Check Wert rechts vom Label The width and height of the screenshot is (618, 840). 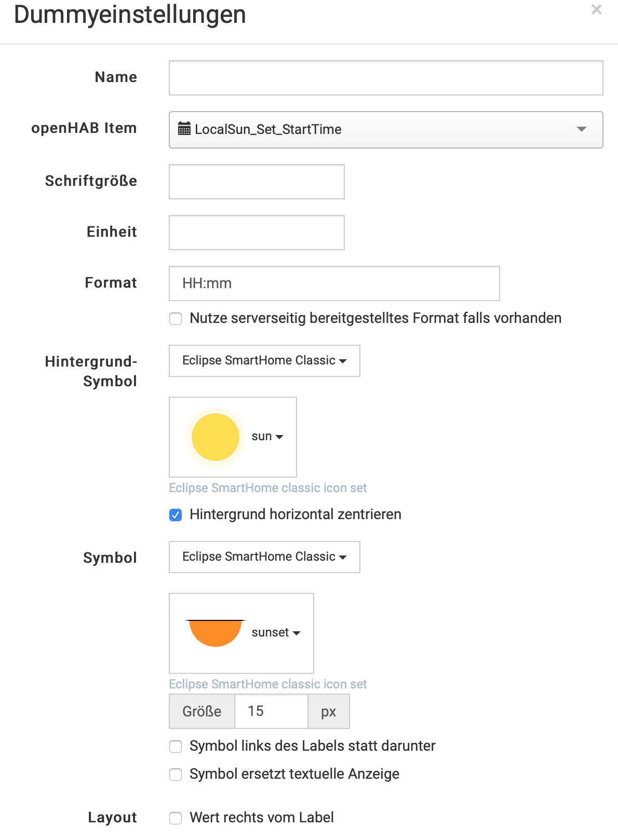[176, 818]
